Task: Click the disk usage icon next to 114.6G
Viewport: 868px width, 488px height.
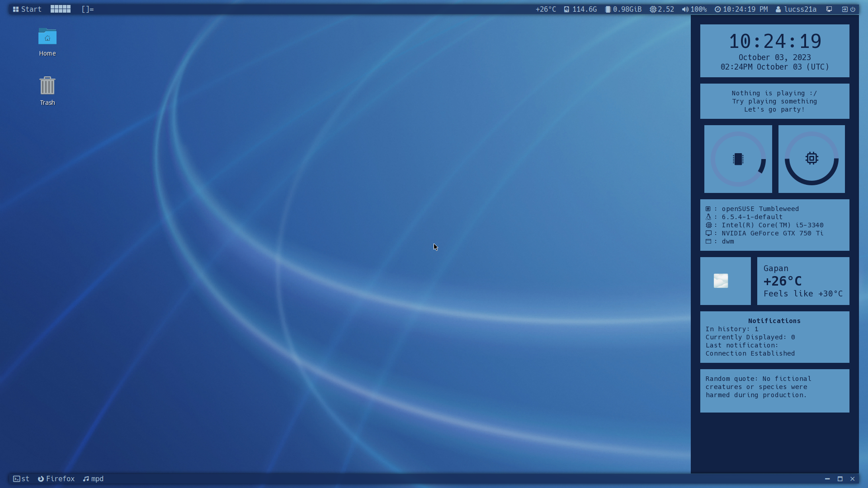Action: pyautogui.click(x=566, y=9)
